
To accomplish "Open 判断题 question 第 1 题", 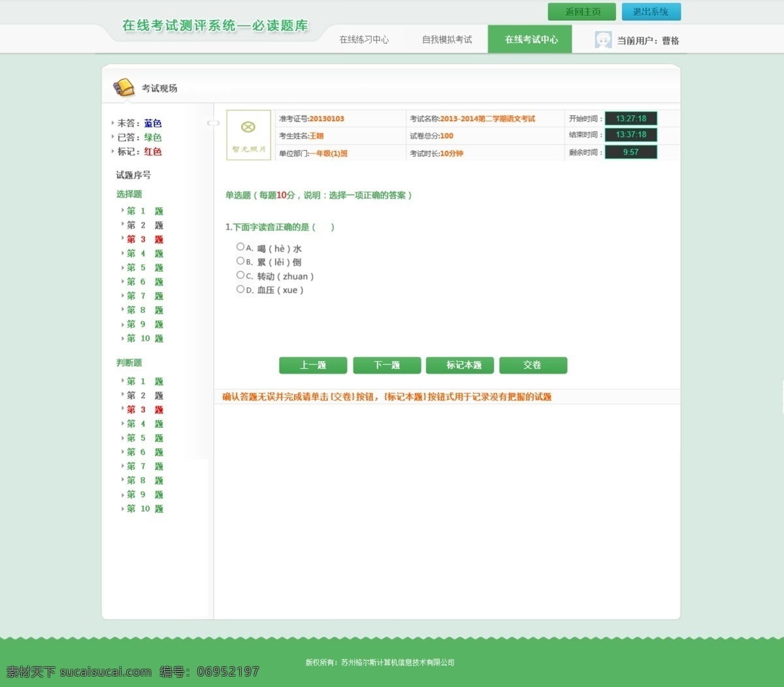I will tap(144, 381).
